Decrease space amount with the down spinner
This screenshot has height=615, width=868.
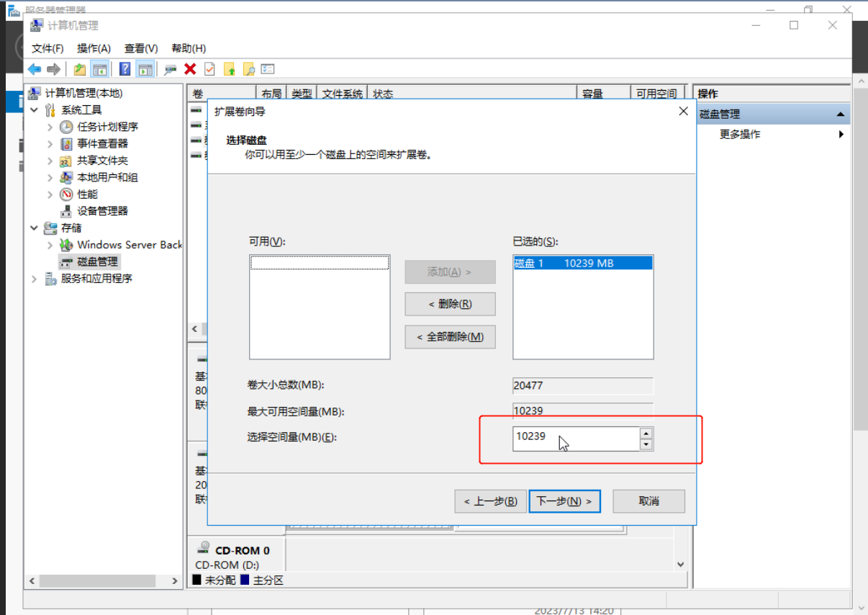(x=646, y=445)
